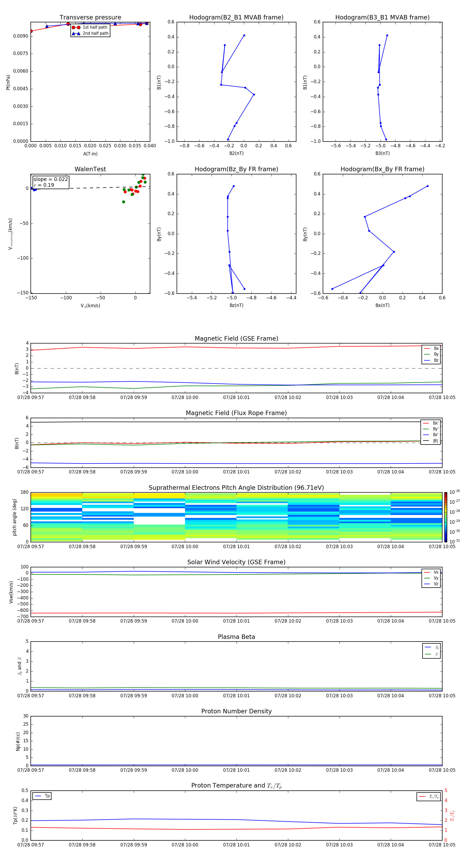Image resolution: width=473 pixels, height=868 pixels.
Task: Click the Bx' legend entry in Flux Rope plot
Action: coord(431,423)
